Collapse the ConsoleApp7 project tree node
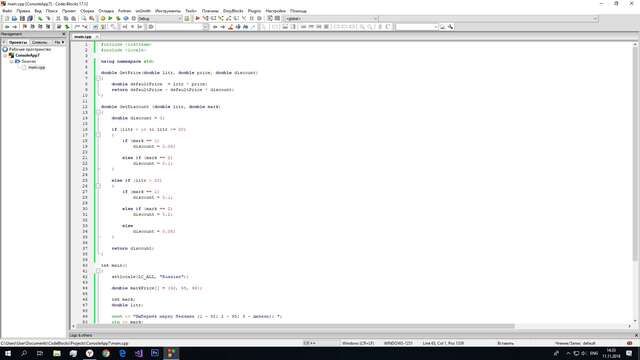This screenshot has width=640, height=360. [x=6, y=55]
